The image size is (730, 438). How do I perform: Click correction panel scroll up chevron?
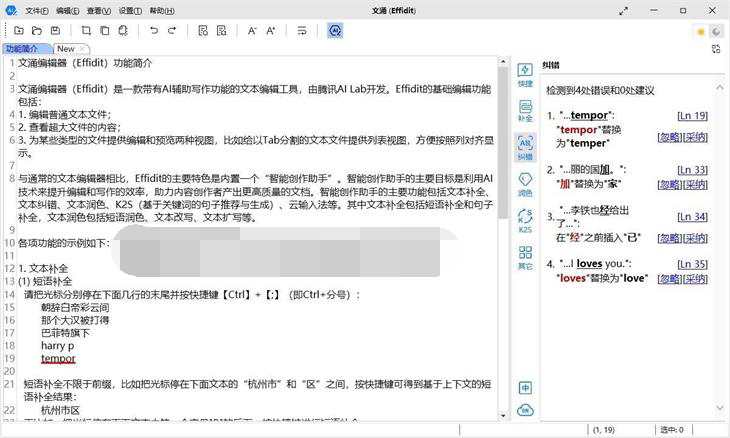(720, 87)
